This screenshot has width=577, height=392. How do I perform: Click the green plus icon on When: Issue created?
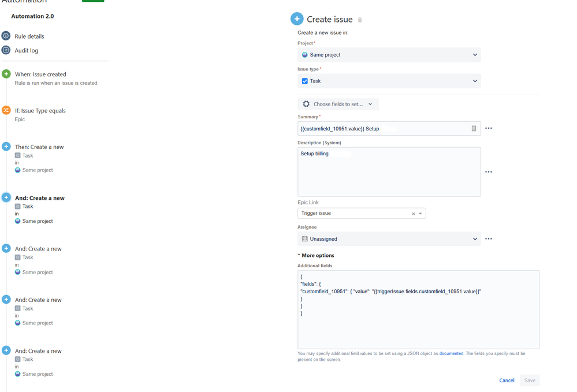click(6, 74)
